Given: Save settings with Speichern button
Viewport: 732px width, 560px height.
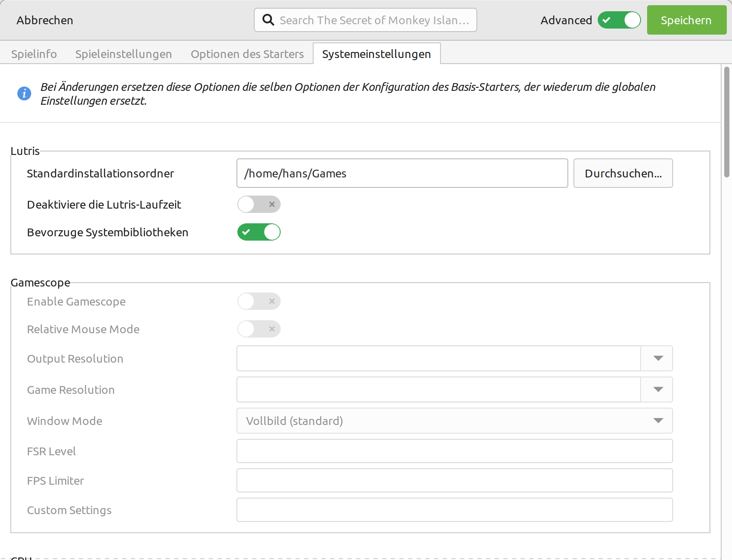Looking at the screenshot, I should [687, 20].
